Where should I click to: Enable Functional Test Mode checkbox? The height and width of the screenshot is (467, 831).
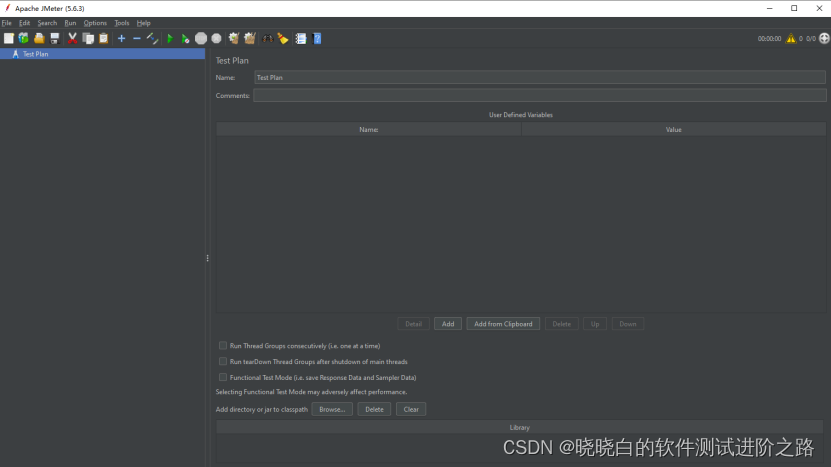(x=223, y=377)
